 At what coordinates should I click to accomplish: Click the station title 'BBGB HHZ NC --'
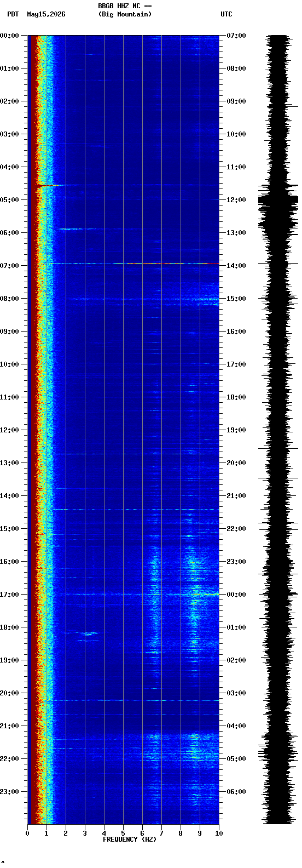[x=125, y=6]
